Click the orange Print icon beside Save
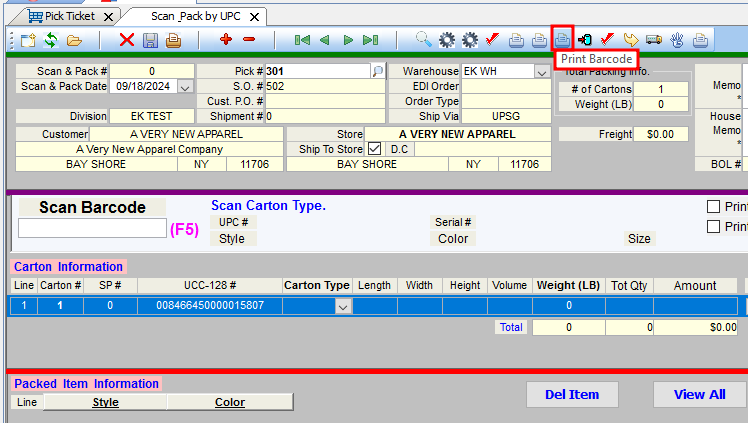Viewport: 748px width, 423px height. (x=173, y=40)
